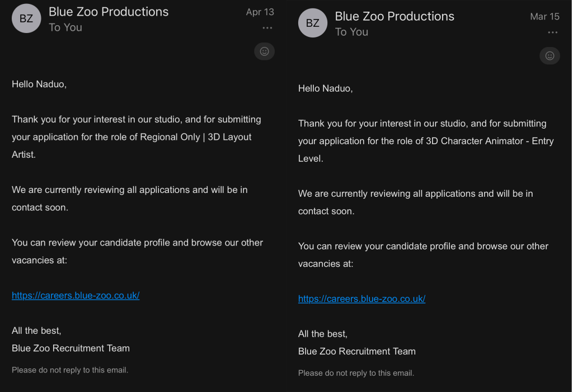Click the BZ avatar on the Mar 15 email

pos(312,23)
